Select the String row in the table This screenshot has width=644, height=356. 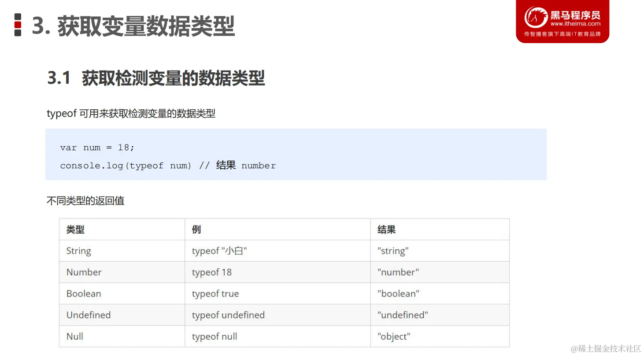(x=284, y=250)
